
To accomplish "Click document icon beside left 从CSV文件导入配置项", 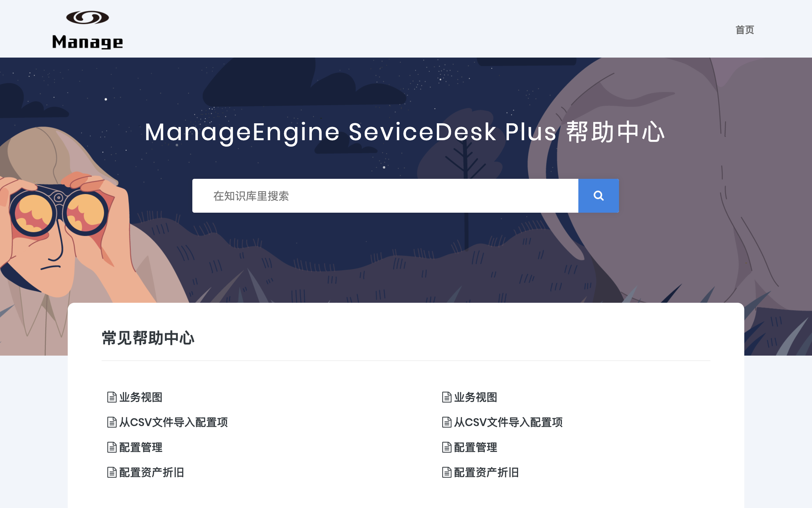I will point(112,422).
